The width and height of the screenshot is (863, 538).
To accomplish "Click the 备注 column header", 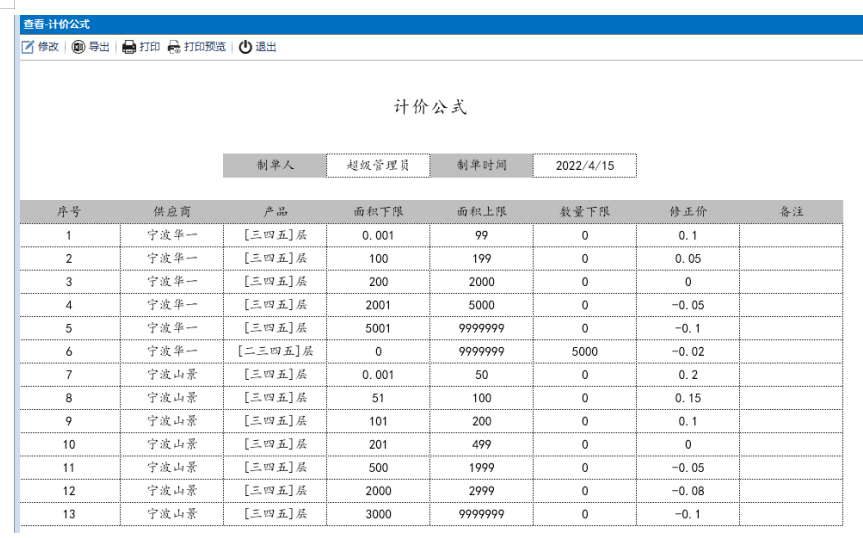I will (x=791, y=212).
